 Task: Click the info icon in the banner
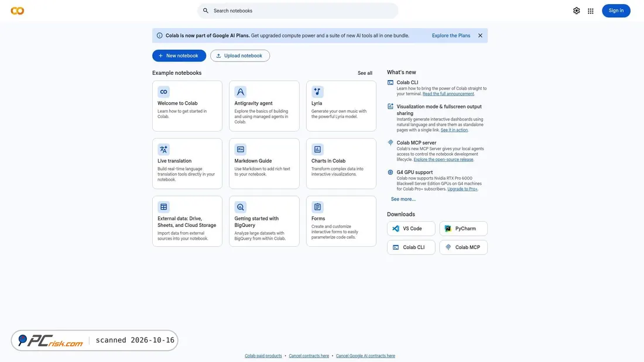pyautogui.click(x=159, y=36)
